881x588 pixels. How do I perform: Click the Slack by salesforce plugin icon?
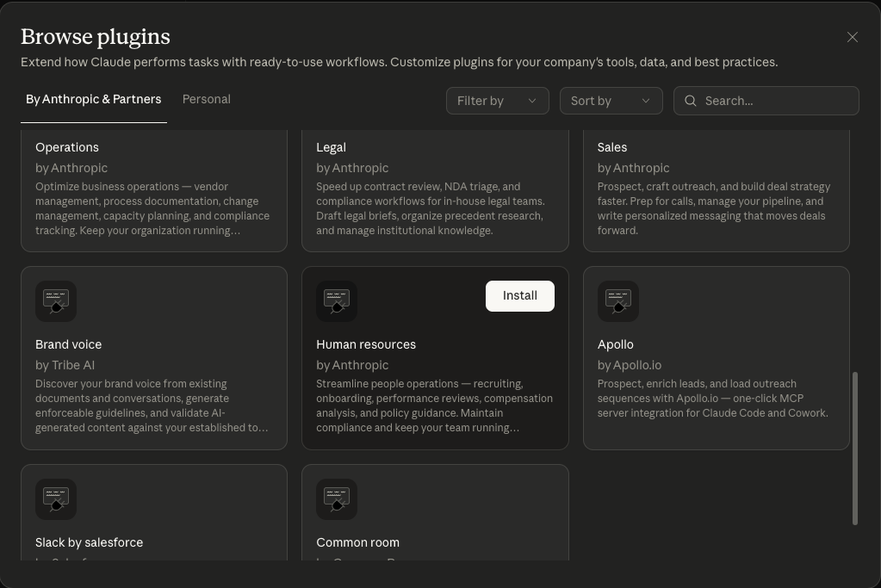tap(56, 499)
